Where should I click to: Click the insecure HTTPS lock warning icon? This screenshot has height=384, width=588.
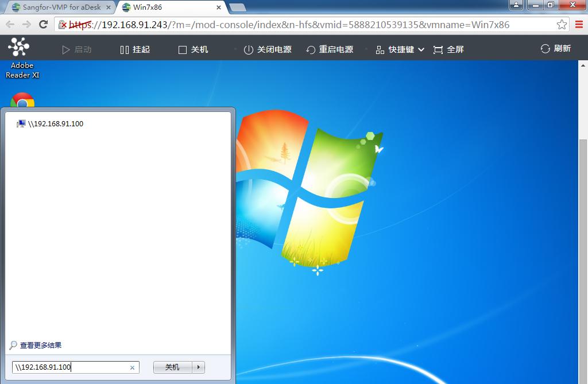pos(63,25)
